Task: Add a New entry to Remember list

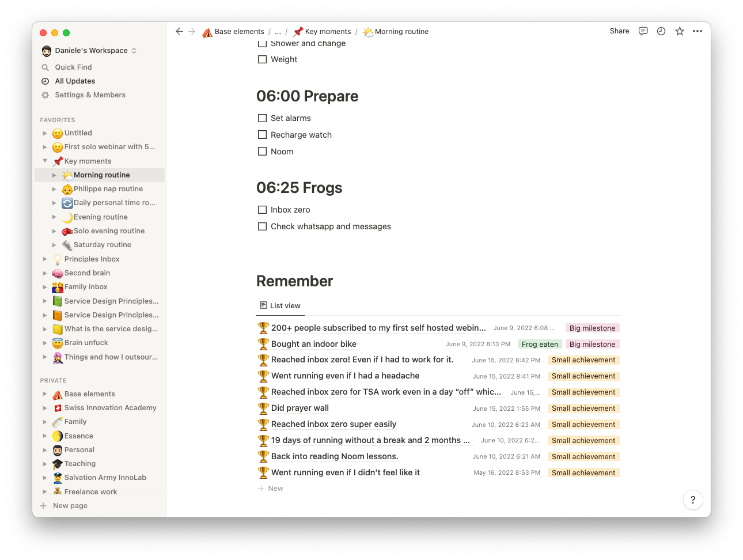Action: coord(271,489)
